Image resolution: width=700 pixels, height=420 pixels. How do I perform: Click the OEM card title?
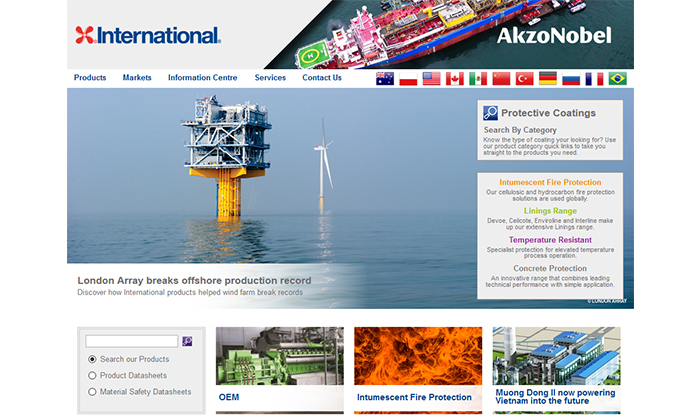229,397
